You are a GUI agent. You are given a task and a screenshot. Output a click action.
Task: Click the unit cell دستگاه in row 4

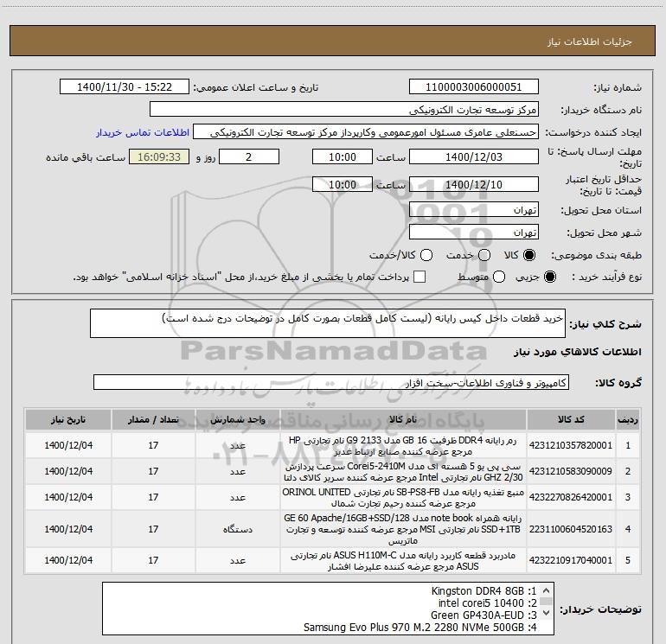tap(238, 529)
